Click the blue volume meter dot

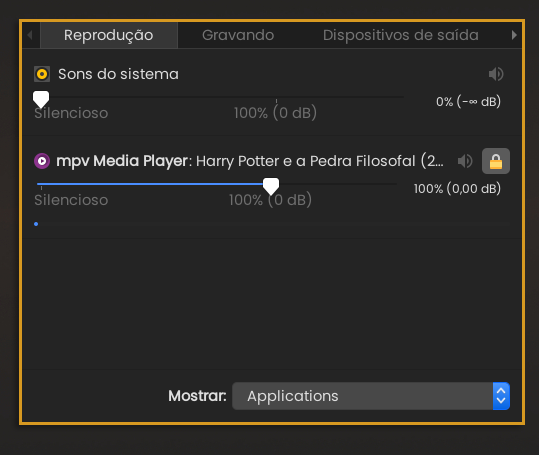[x=36, y=224]
